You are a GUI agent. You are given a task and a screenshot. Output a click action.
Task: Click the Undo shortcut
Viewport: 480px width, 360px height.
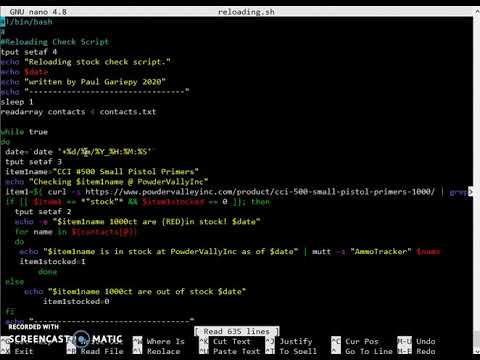416,341
